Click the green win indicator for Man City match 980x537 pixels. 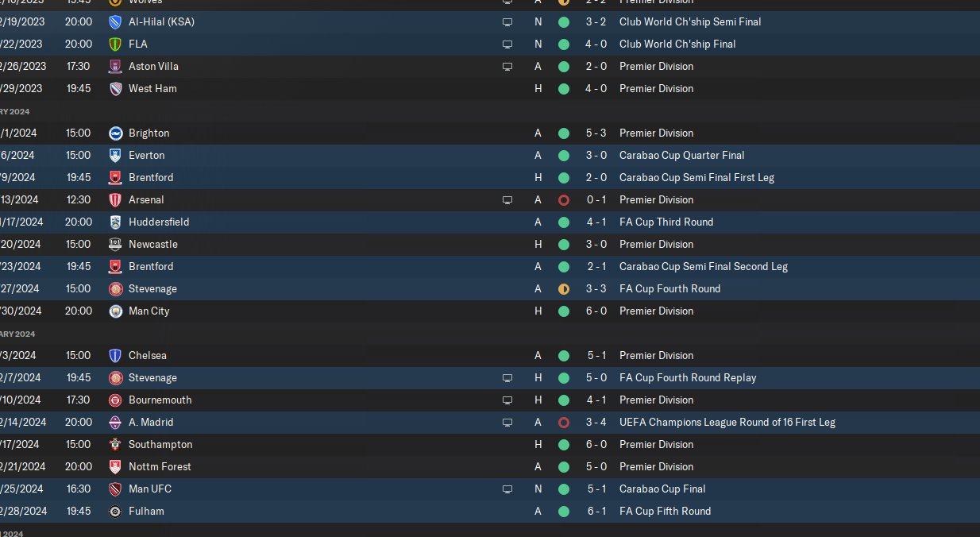coord(564,311)
